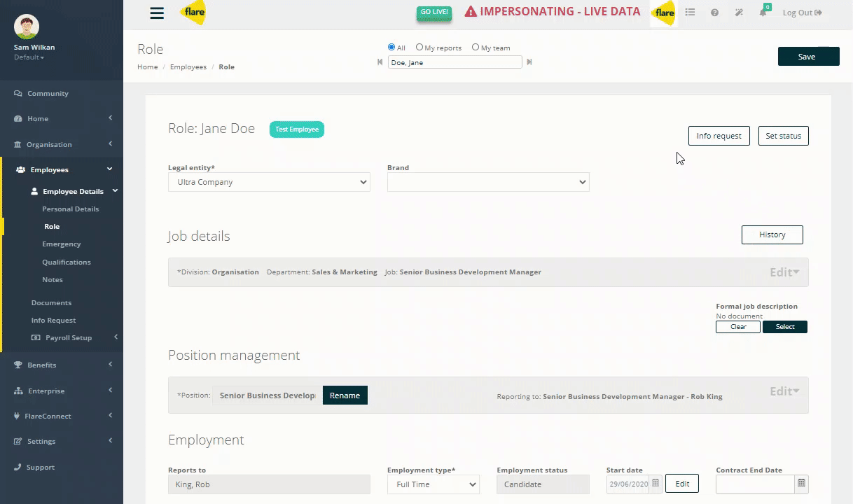Expand the Payroll Setup submenu
The width and height of the screenshot is (853, 504).
pos(116,337)
